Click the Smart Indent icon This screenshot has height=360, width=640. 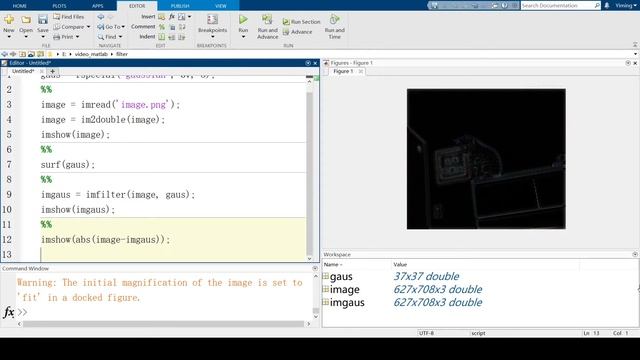point(162,37)
